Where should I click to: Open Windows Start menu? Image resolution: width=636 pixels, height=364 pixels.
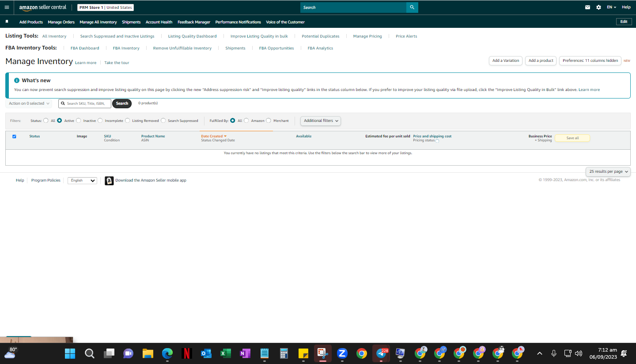pyautogui.click(x=70, y=353)
